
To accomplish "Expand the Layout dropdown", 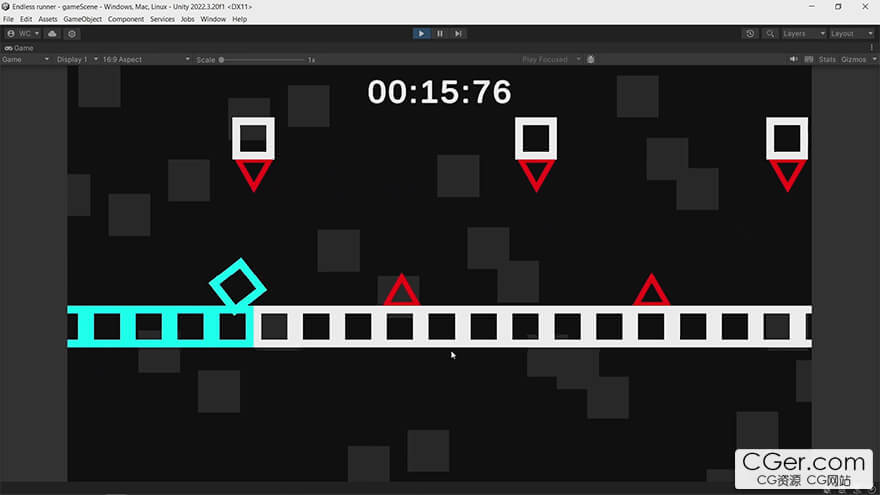I will 851,34.
